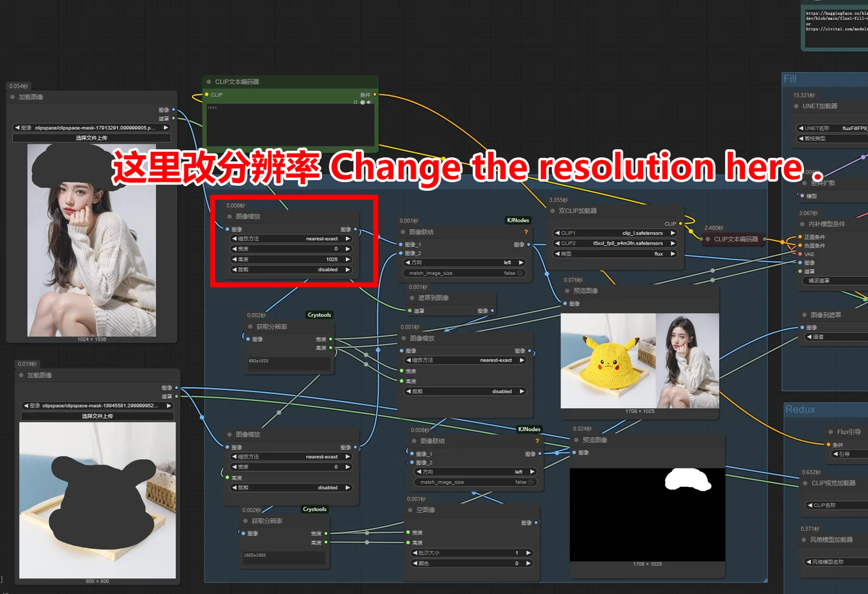Screen dimensions: 868x594
Task: Open 裁剪 dropdown in 图像缩放 node timed 0.008秒
Action: (292, 270)
